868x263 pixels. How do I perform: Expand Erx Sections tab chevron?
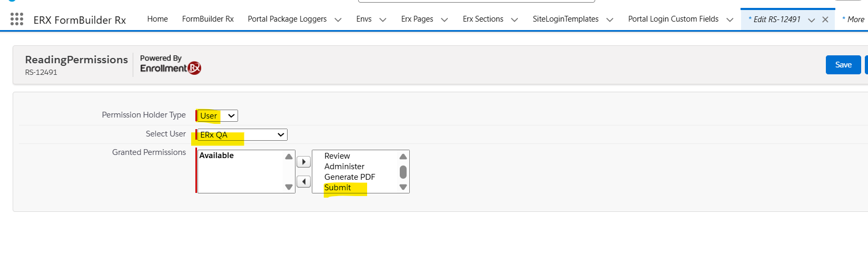pos(515,20)
